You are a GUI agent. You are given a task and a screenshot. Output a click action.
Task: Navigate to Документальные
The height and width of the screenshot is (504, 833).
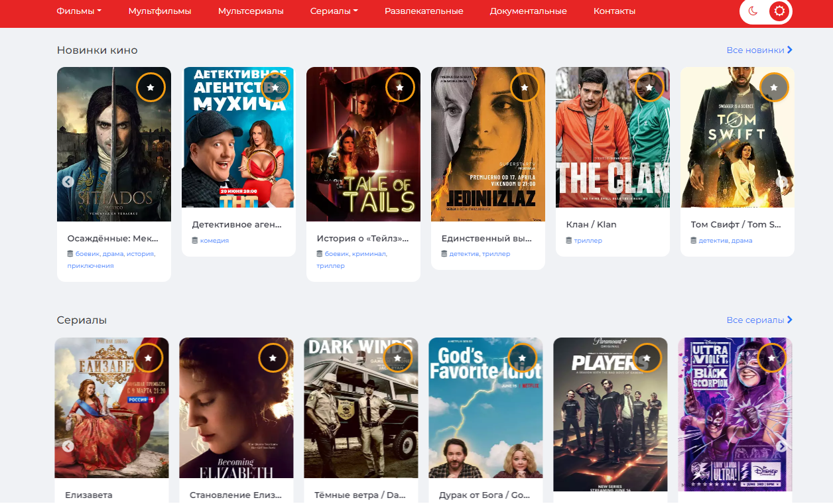point(528,11)
